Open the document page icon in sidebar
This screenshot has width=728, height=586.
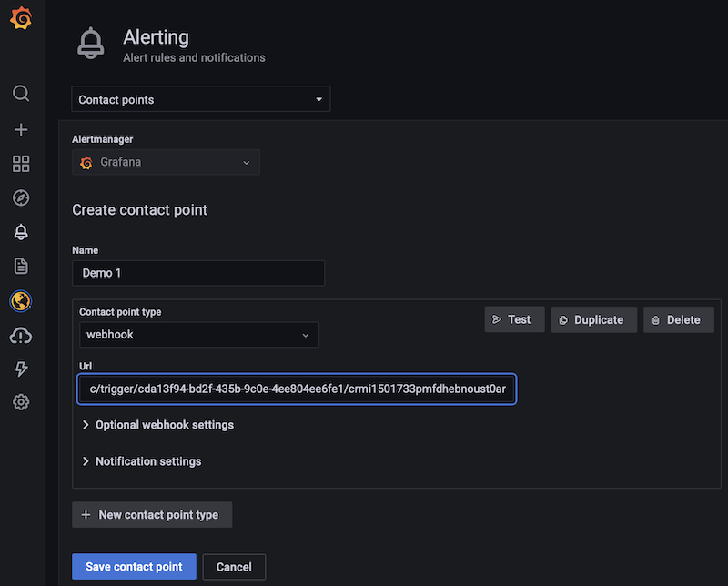pos(21,266)
